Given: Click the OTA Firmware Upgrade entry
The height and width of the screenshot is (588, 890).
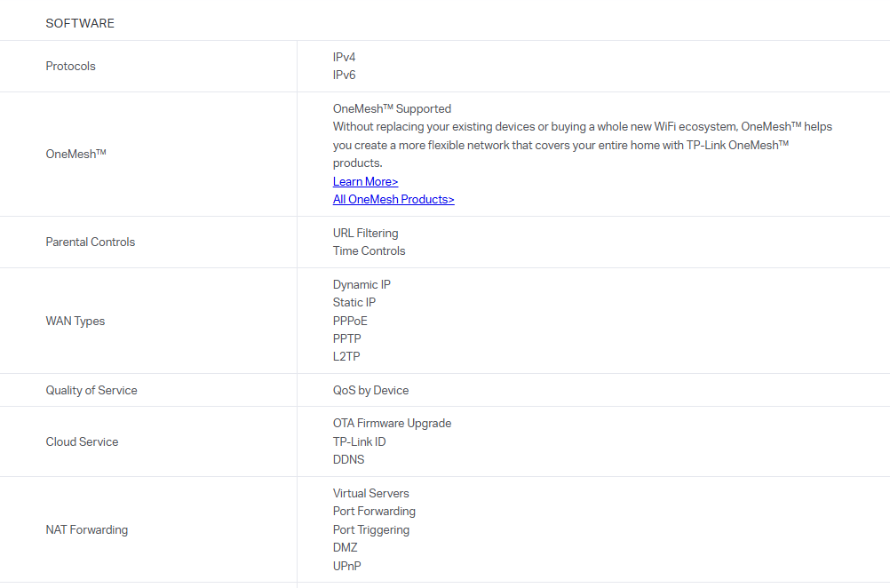Looking at the screenshot, I should (x=392, y=423).
